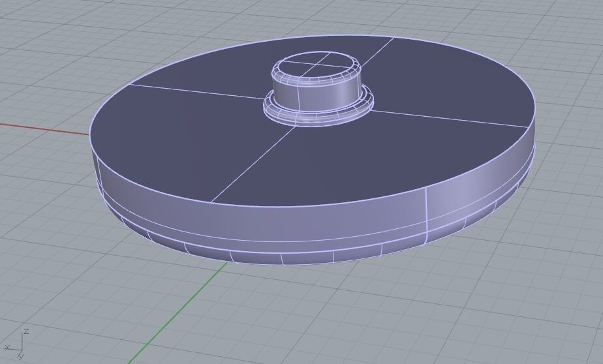
Task: Pick the green Y-axis line on the grid
Action: pos(178,312)
